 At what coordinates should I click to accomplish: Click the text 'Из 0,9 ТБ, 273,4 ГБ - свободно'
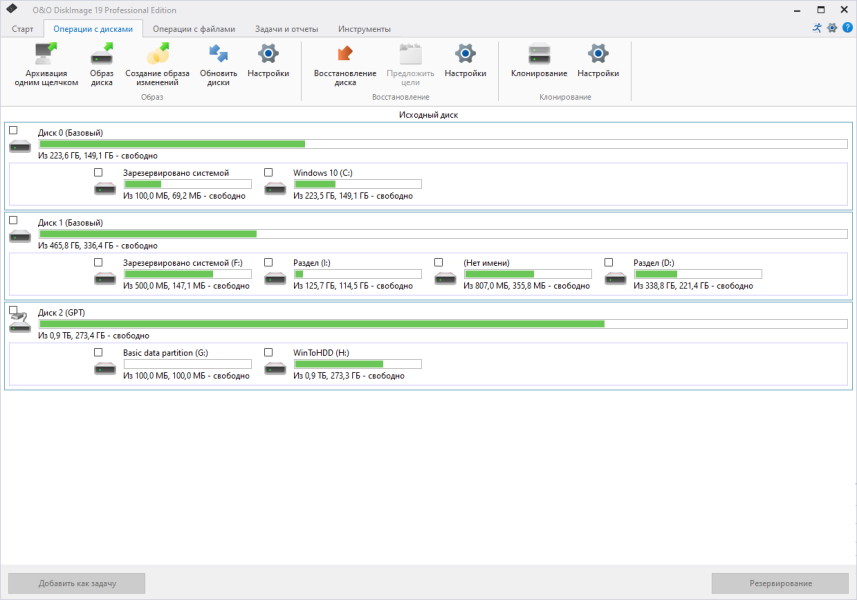(x=93, y=336)
